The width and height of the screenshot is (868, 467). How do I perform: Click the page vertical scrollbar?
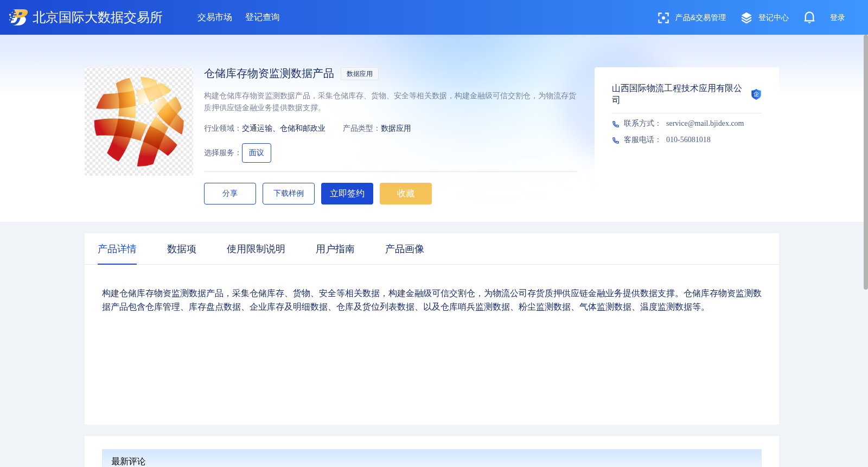click(x=865, y=163)
